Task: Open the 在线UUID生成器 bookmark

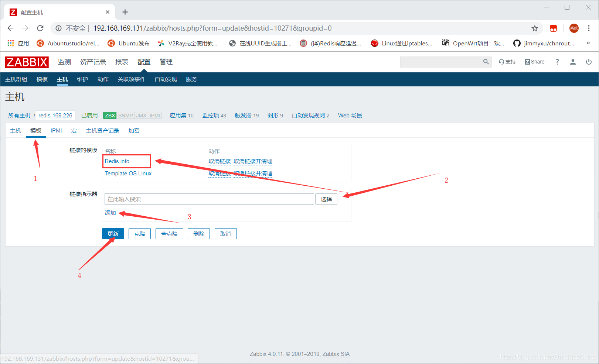Action: [x=260, y=43]
